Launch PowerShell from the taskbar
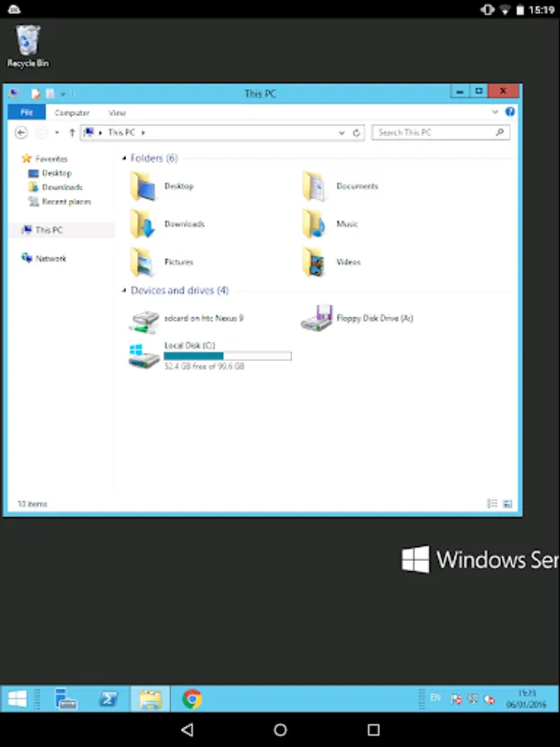560x747 pixels. pos(108,699)
